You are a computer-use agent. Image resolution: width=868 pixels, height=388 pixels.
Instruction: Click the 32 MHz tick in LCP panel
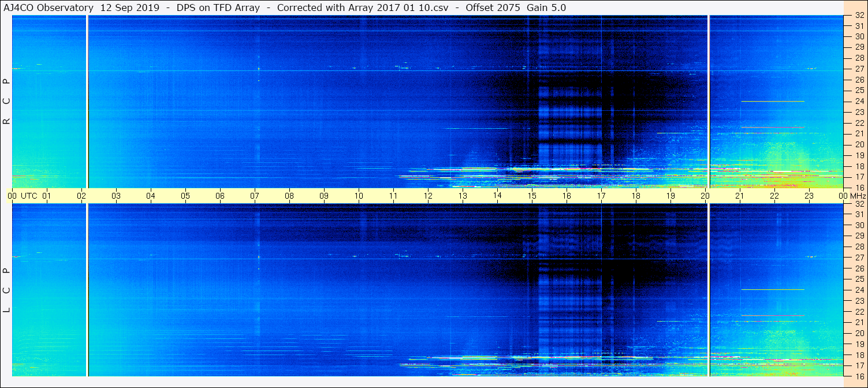pyautogui.click(x=859, y=204)
